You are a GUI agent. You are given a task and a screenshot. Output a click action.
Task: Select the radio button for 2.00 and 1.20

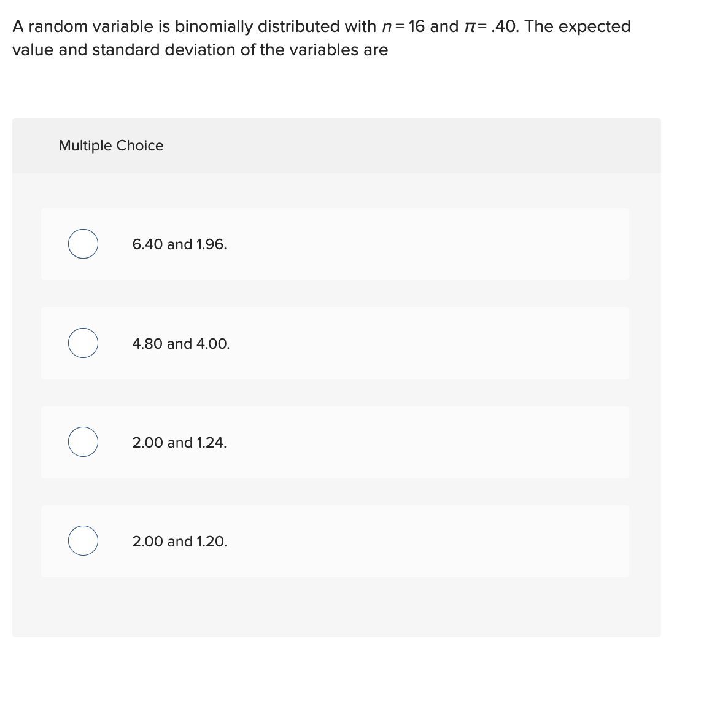click(x=83, y=541)
